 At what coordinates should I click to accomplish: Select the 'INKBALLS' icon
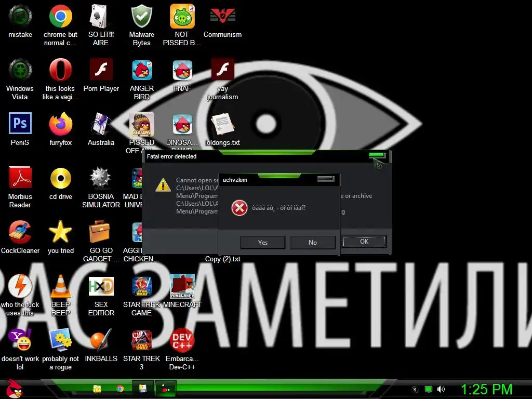(101, 340)
